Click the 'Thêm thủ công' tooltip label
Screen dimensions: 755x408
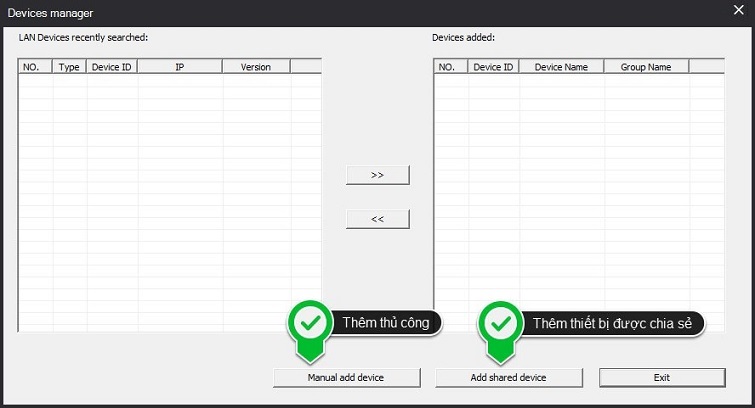coord(386,322)
